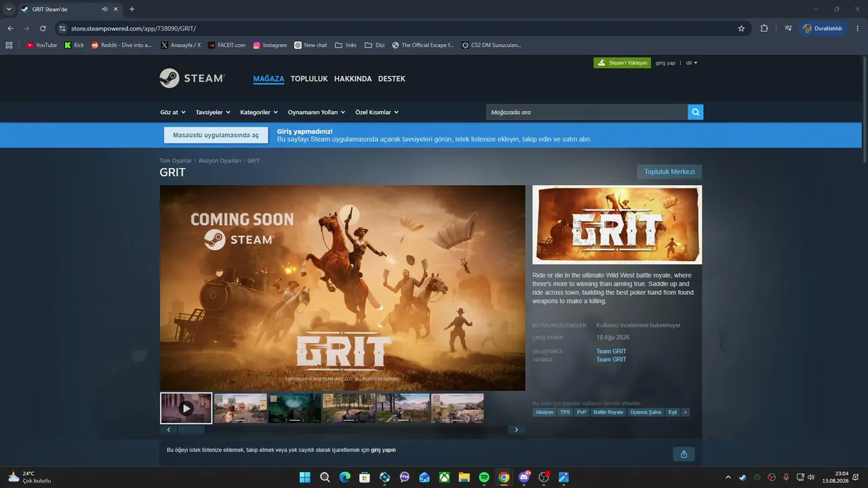This screenshot has width=868, height=488.
Task: Expand the Özel Kısımlar dropdown menu
Action: pyautogui.click(x=377, y=113)
